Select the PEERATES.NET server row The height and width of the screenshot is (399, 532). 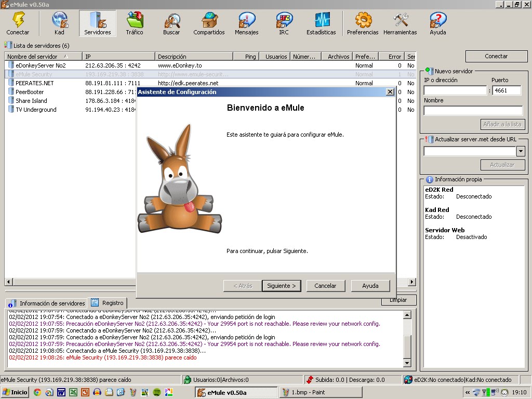point(210,83)
